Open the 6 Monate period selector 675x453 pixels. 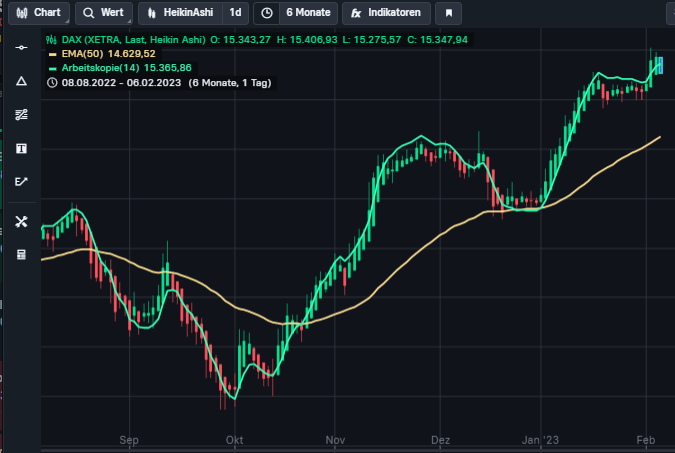pos(308,13)
